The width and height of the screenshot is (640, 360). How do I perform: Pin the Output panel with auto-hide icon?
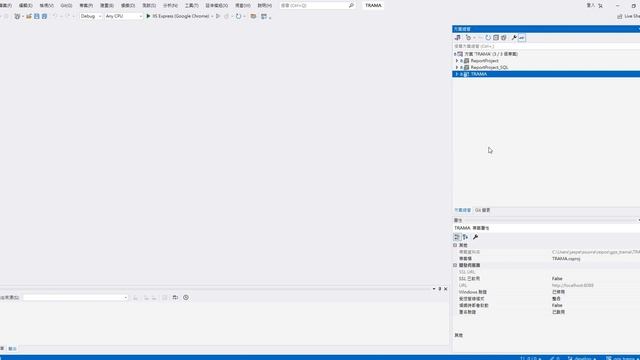[x=440, y=289]
